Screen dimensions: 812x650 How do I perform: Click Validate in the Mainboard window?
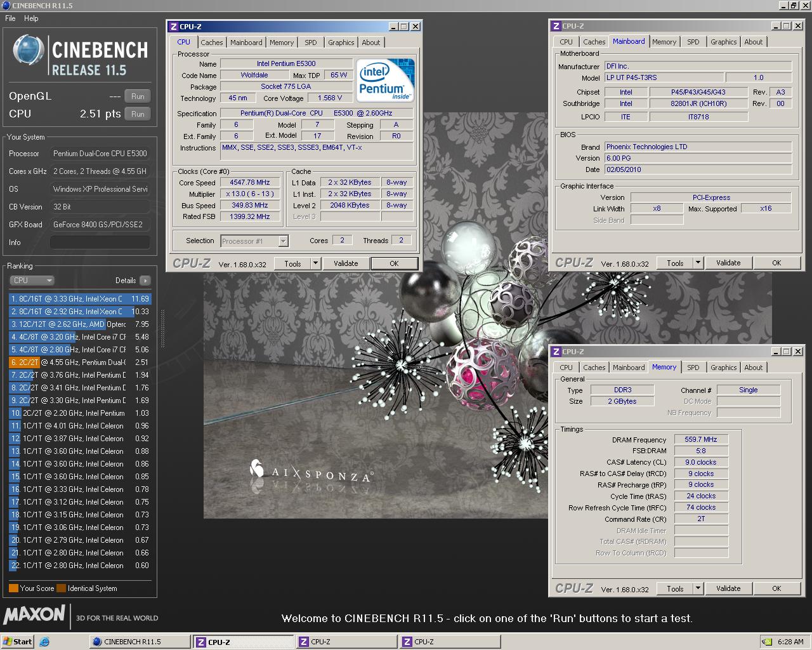[728, 263]
